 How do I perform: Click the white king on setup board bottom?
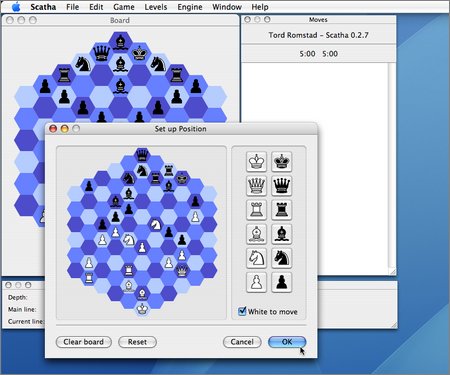(x=142, y=309)
